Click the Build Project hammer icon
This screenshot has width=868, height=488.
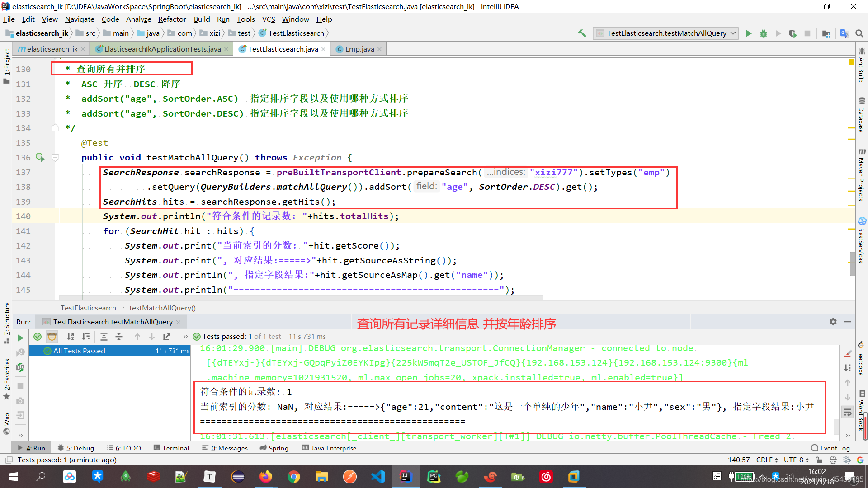pyautogui.click(x=582, y=33)
